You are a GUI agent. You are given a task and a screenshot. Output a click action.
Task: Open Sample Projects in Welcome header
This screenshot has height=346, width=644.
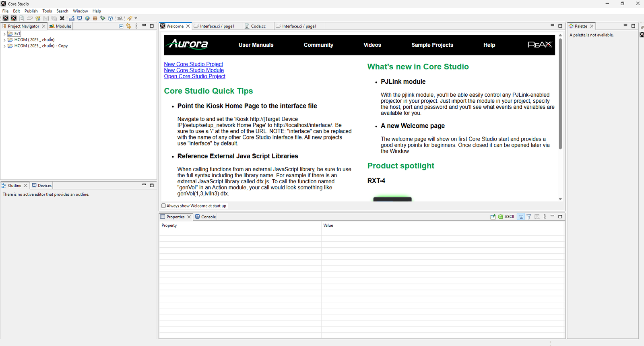point(432,45)
